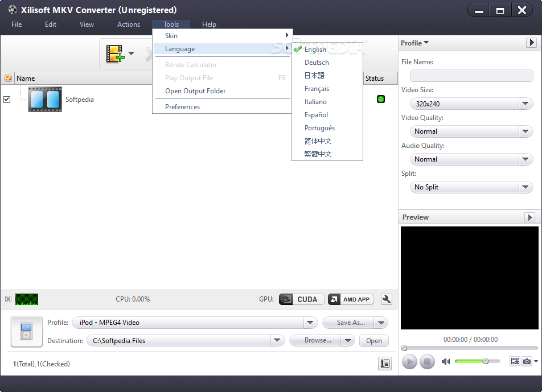Open the Edit menu
The height and width of the screenshot is (392, 542).
51,24
